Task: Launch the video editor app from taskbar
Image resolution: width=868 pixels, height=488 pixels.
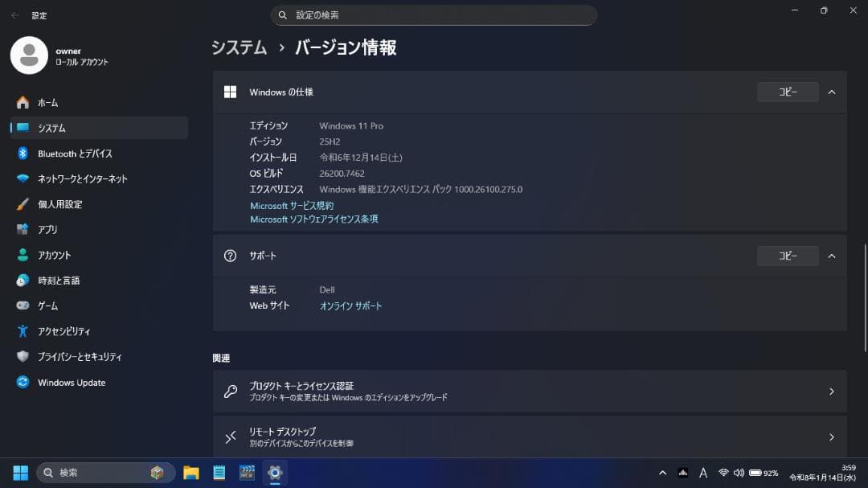Action: [247, 473]
